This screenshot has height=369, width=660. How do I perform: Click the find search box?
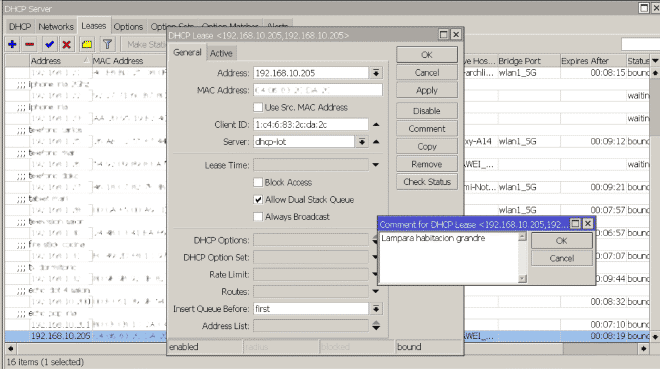tap(640, 44)
